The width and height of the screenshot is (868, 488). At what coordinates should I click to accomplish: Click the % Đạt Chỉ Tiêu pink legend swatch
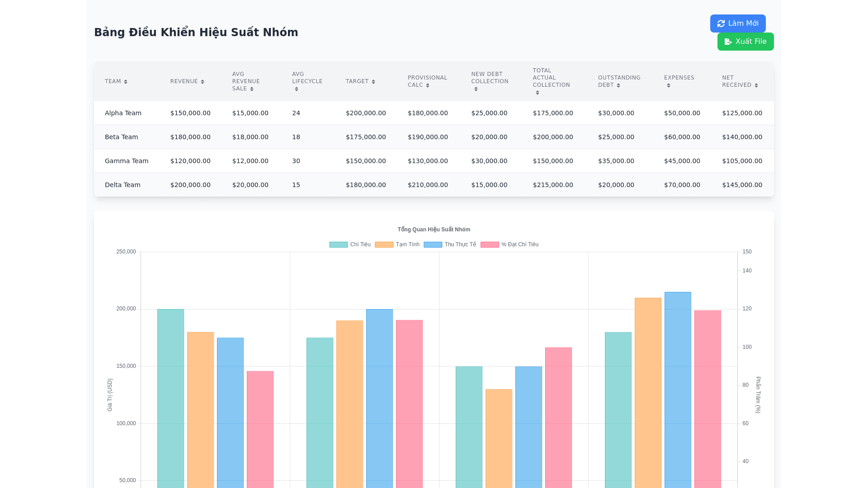tap(490, 244)
